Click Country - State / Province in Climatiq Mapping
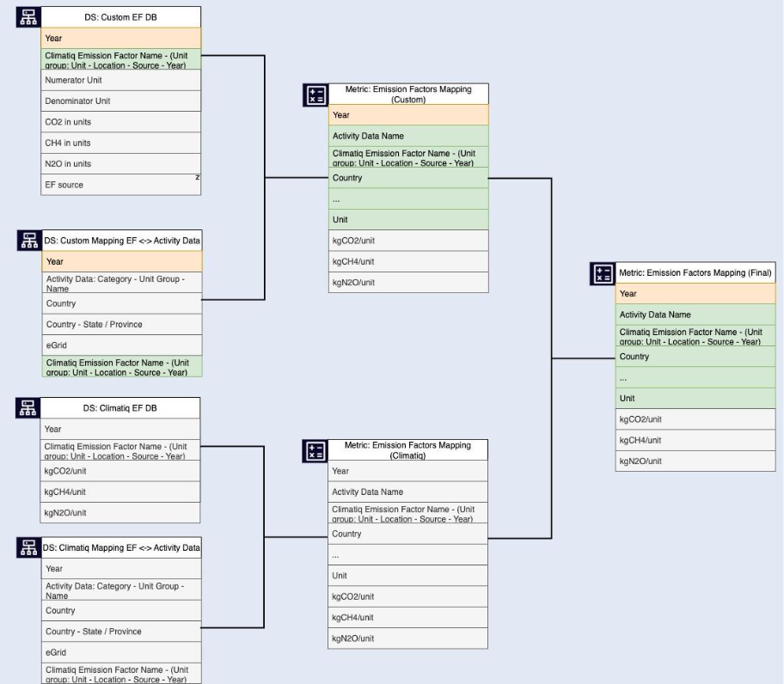784x684 pixels. coord(121,632)
